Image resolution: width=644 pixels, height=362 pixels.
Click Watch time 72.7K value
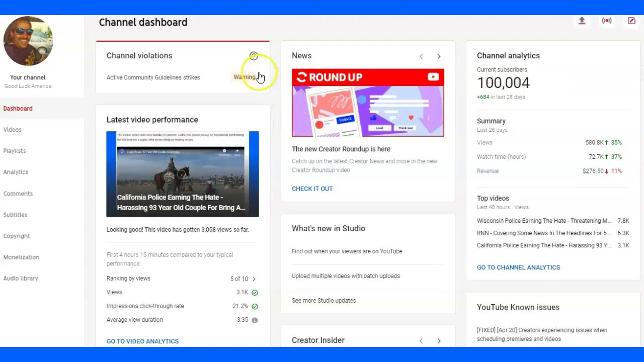pos(596,157)
